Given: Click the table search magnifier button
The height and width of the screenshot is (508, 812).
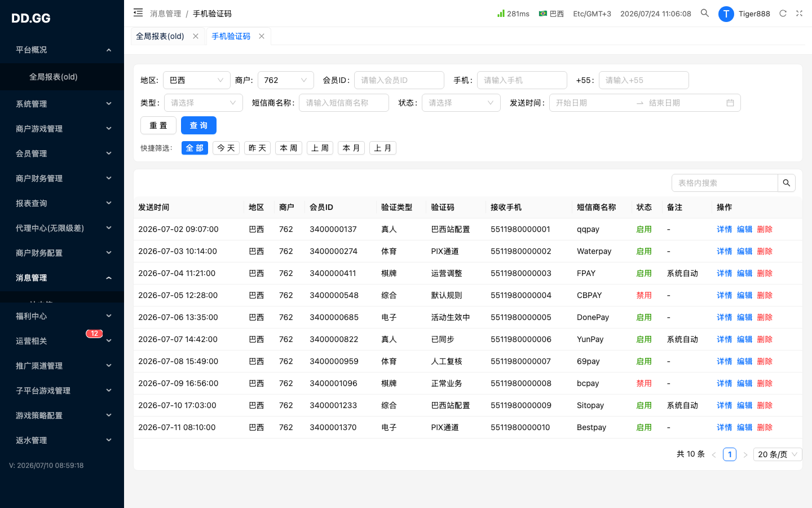Looking at the screenshot, I should (x=787, y=183).
